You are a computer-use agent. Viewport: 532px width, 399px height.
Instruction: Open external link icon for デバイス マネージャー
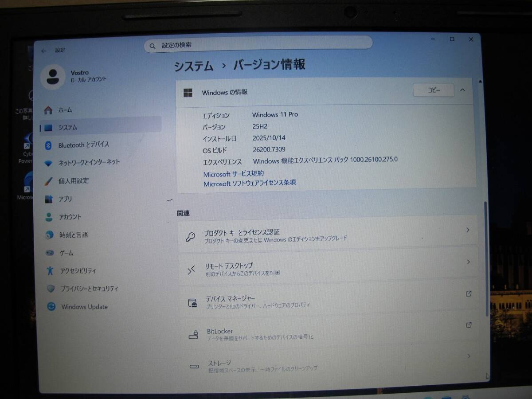click(469, 293)
